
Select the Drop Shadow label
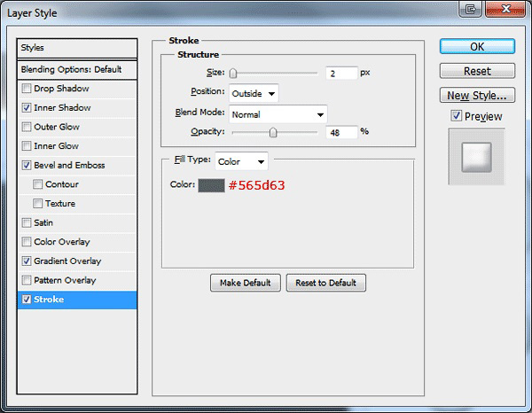pos(61,89)
